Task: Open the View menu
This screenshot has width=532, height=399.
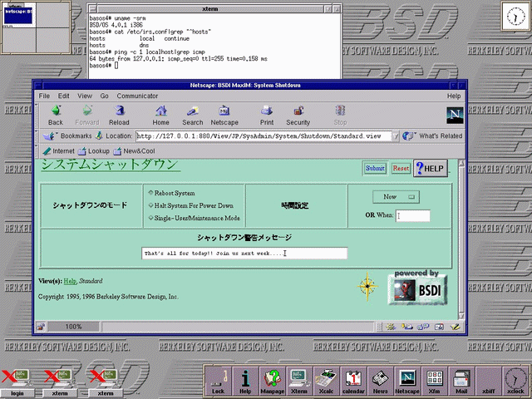Action: (85, 96)
